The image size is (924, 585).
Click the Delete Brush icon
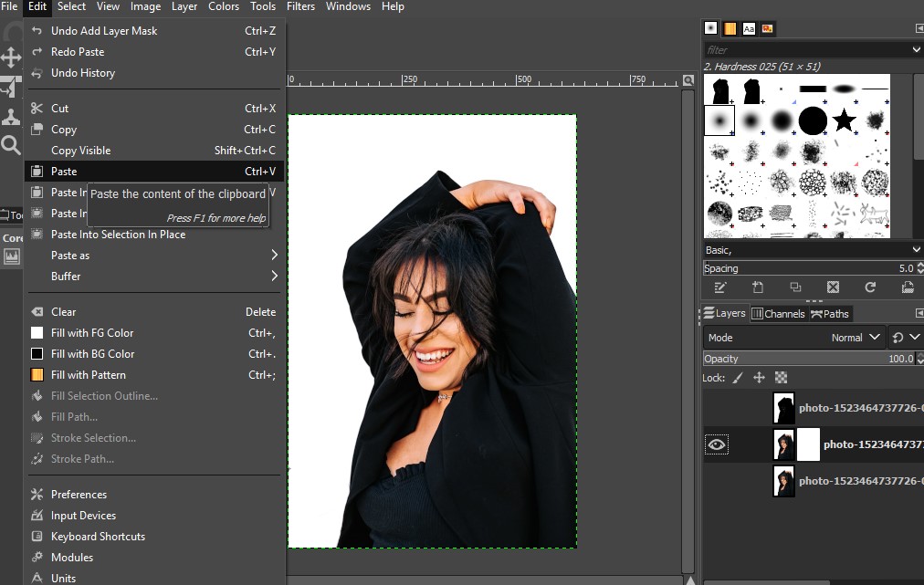[x=834, y=287]
